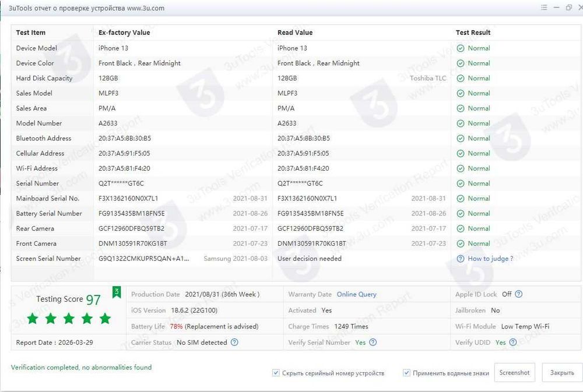The image size is (583, 392).
Task: Open the 'How to judge ?' link
Action: coord(490,259)
